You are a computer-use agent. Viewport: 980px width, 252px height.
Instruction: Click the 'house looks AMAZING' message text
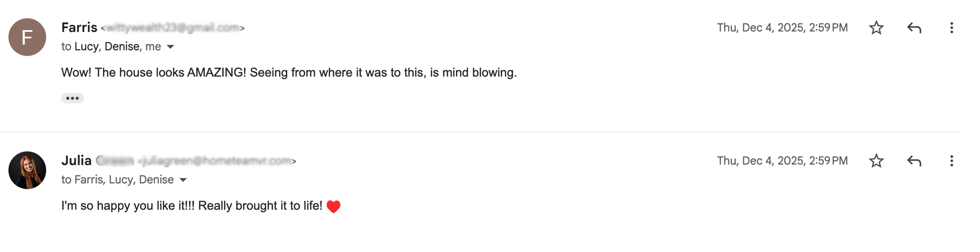(289, 72)
